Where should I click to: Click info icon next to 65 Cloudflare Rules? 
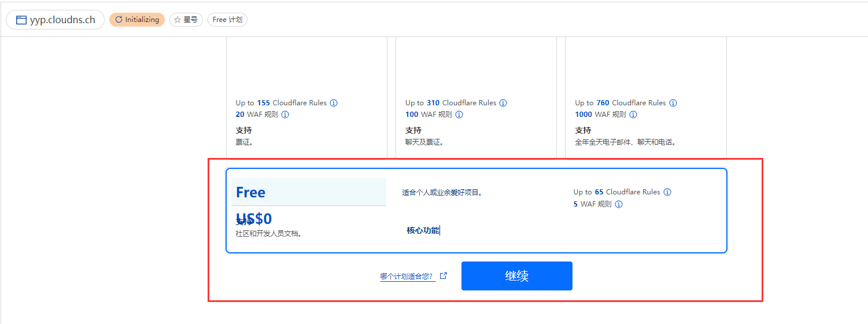click(667, 192)
